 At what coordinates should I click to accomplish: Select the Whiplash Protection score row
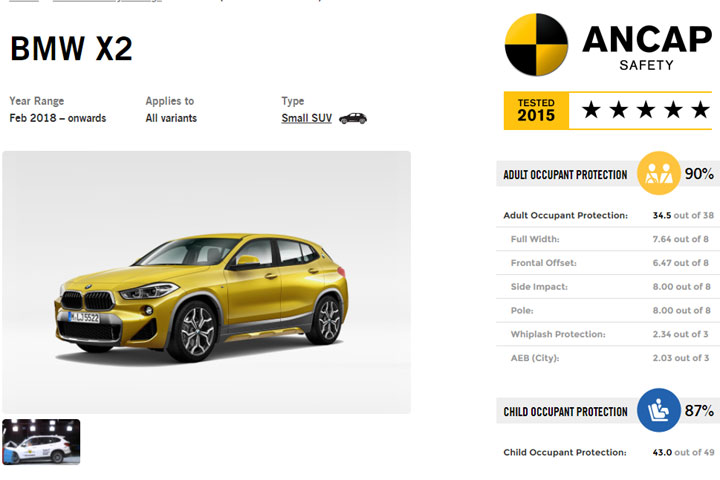[610, 335]
